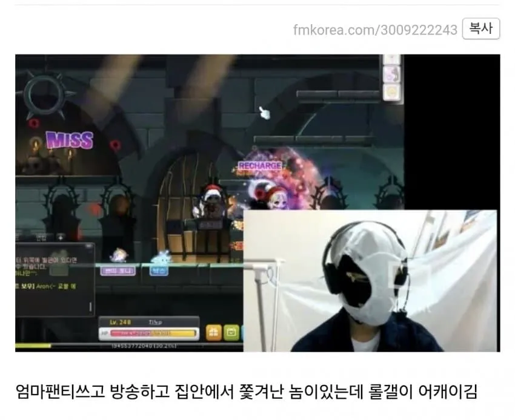Click the yellow round icon in side panel
The image size is (515, 420).
392,91
